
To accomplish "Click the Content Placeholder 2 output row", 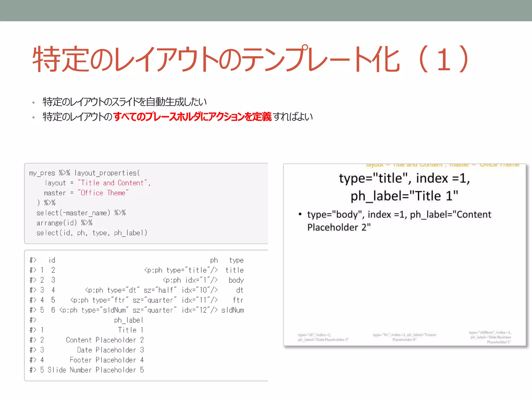I will (x=105, y=340).
